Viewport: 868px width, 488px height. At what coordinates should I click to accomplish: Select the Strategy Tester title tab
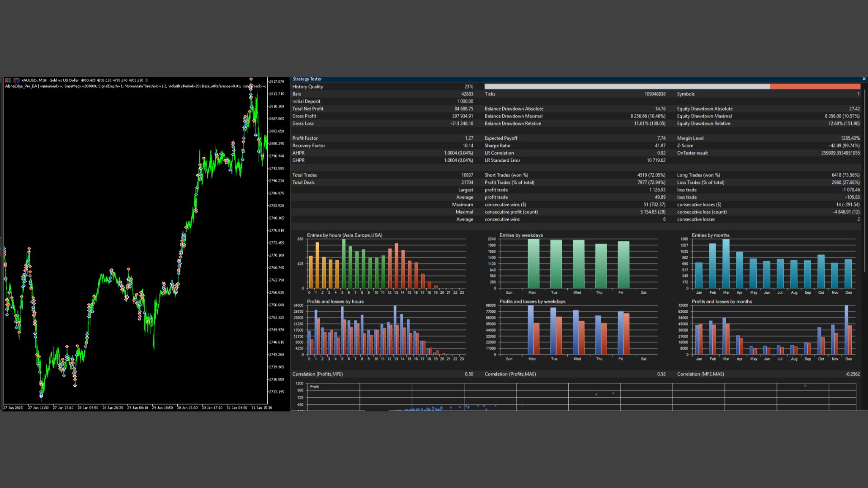(307, 79)
